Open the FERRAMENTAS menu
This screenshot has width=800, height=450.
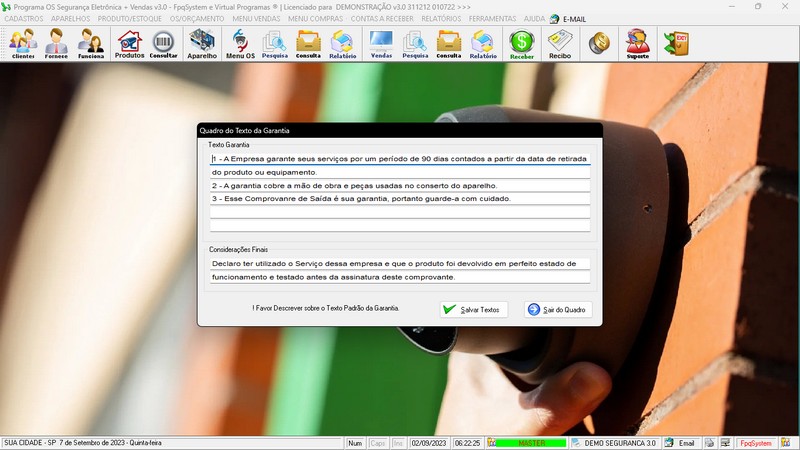492,19
